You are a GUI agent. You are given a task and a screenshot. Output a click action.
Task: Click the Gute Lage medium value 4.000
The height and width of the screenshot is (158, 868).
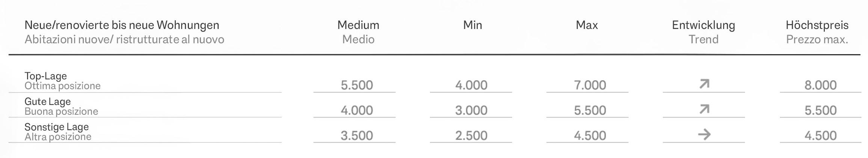pyautogui.click(x=357, y=110)
